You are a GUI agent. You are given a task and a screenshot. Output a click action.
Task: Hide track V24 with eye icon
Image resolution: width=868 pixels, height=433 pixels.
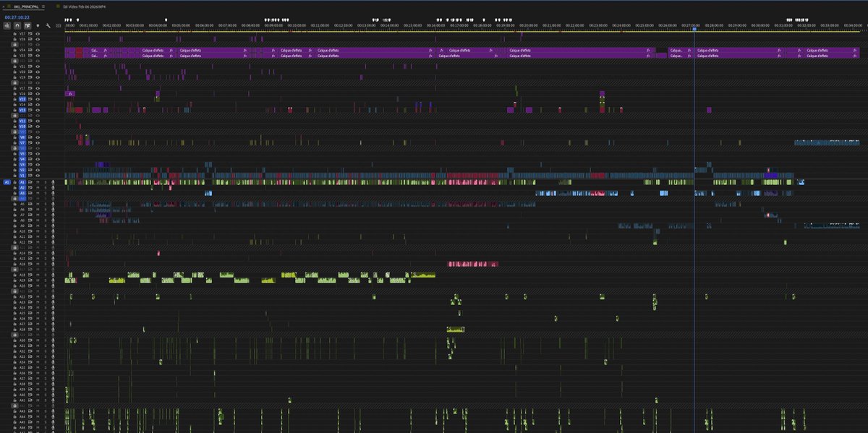point(38,50)
